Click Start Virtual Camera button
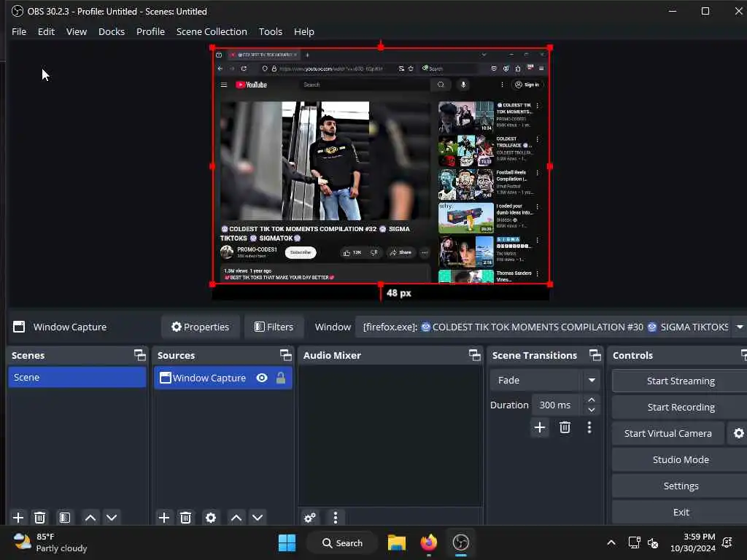 pyautogui.click(x=668, y=433)
